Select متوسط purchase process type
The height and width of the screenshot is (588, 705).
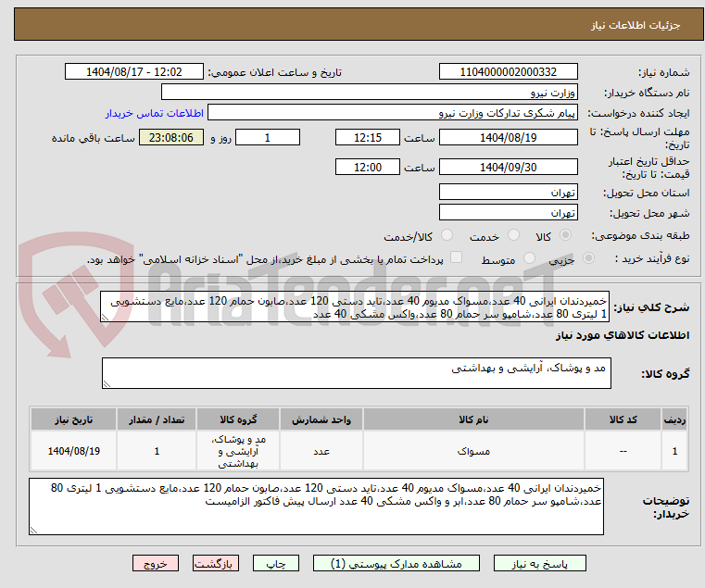[x=530, y=259]
